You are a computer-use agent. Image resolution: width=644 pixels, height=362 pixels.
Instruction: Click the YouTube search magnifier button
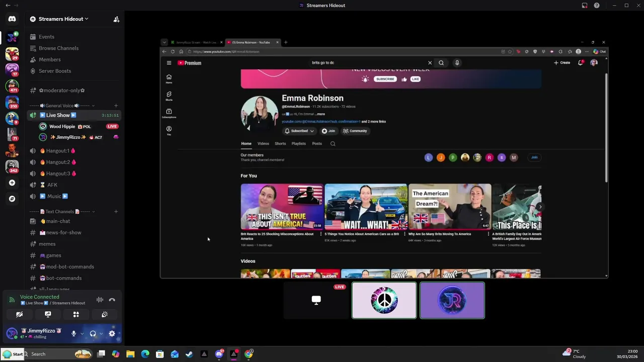441,63
